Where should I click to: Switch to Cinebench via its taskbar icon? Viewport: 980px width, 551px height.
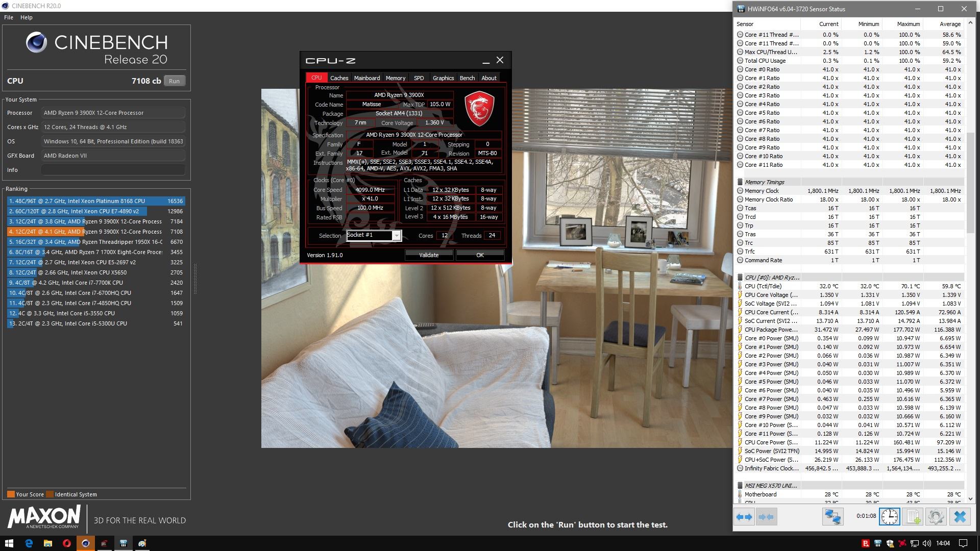coord(85,543)
